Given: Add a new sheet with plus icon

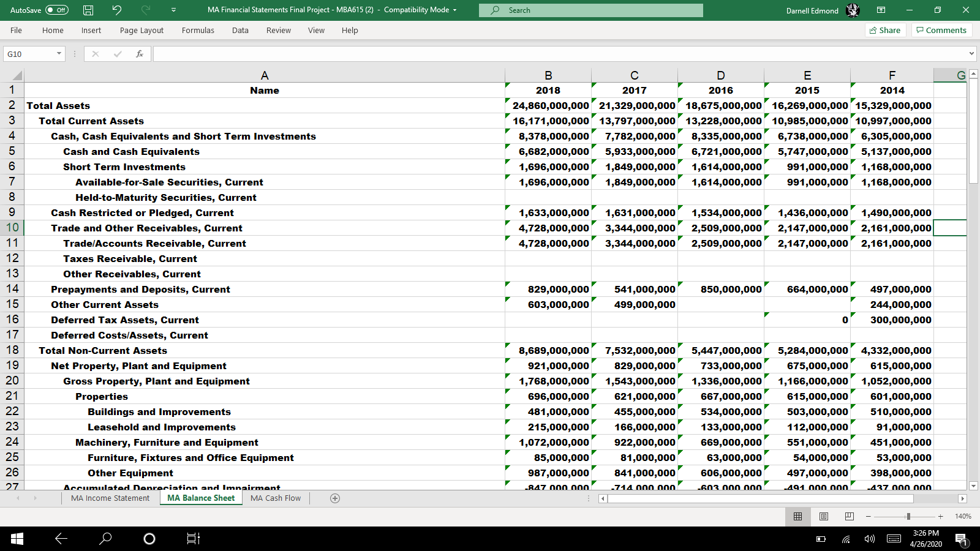Looking at the screenshot, I should tap(335, 498).
